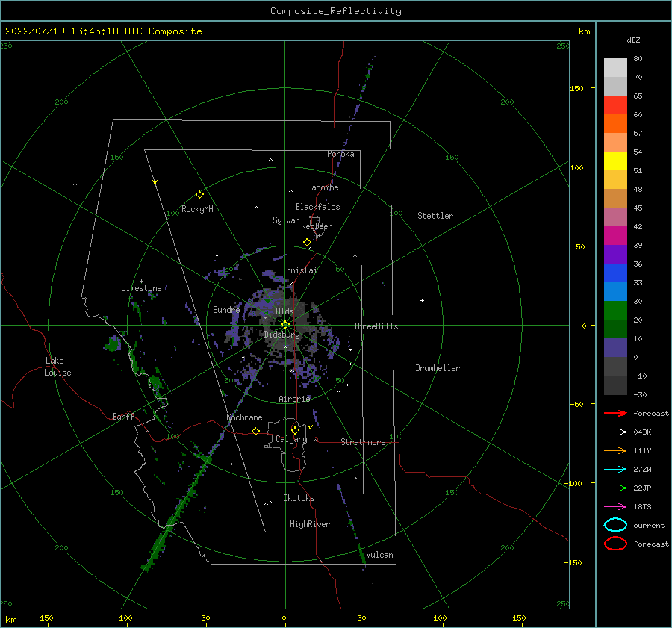672x628 pixels.
Task: Click the ThreeHills label
Action: click(x=376, y=326)
